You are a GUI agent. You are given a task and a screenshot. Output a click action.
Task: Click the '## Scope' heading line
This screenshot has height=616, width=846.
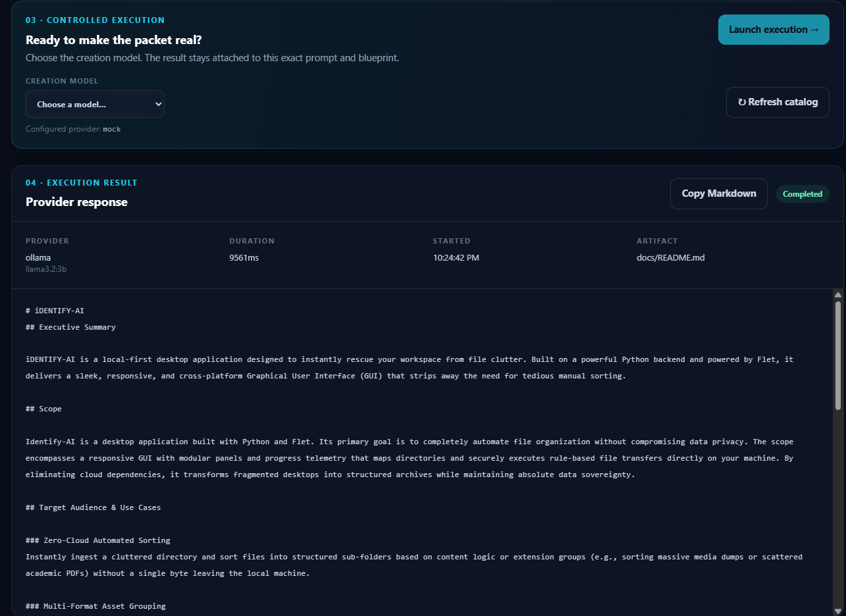point(43,409)
